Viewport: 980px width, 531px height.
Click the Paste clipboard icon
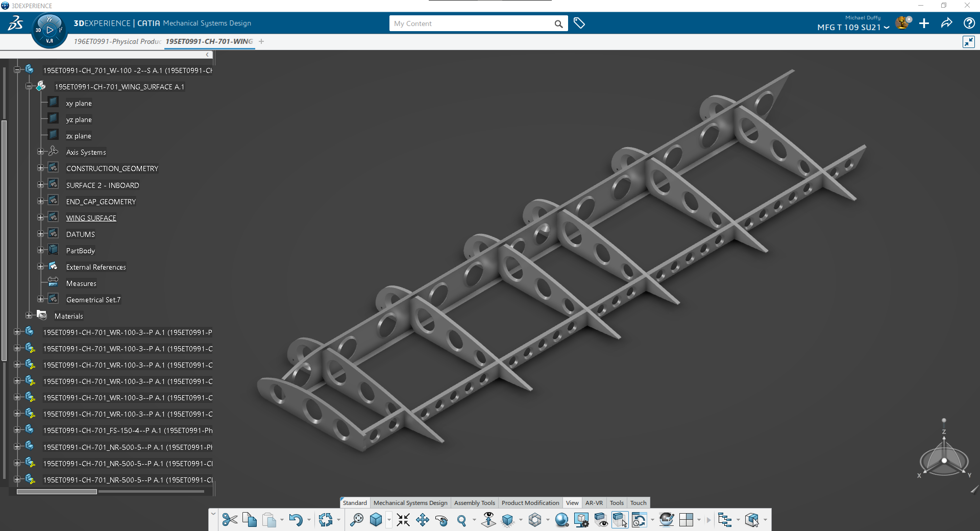269,520
